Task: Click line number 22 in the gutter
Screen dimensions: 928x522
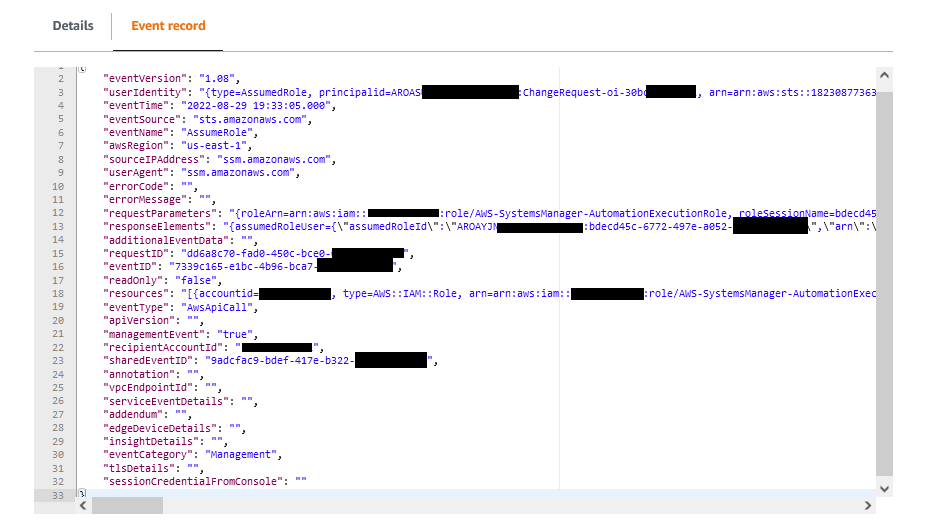Action: click(x=58, y=347)
